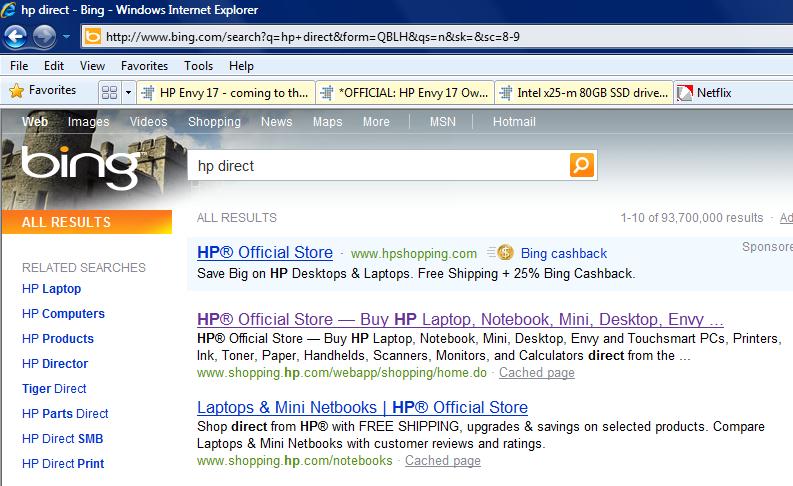Click the RELATED SEARCHES heading
Image resolution: width=793 pixels, height=486 pixels.
(x=83, y=268)
